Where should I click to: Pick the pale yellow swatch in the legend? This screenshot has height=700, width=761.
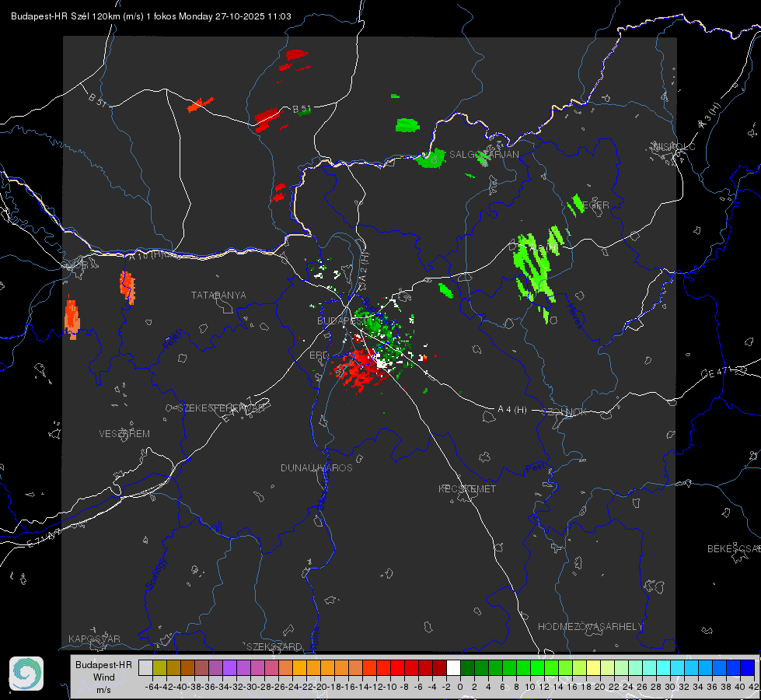[593, 668]
